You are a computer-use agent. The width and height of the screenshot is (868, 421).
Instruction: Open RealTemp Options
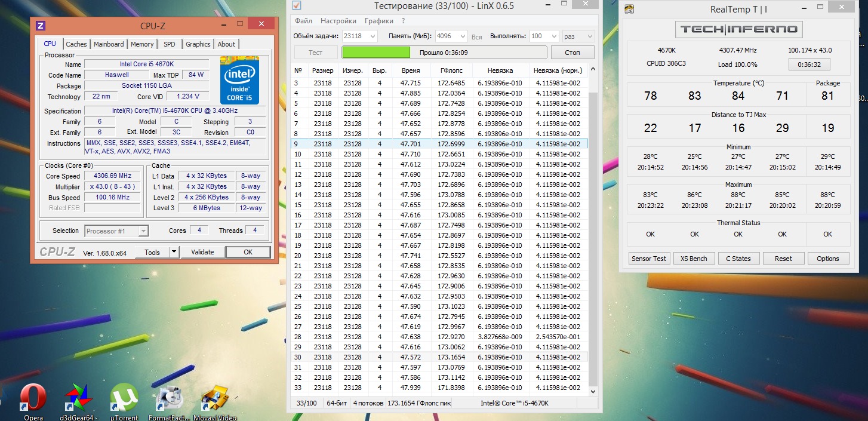click(828, 259)
